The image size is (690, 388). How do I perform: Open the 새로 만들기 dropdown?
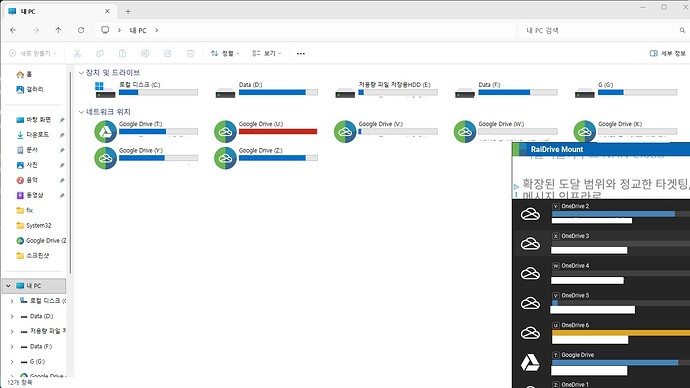pyautogui.click(x=33, y=53)
